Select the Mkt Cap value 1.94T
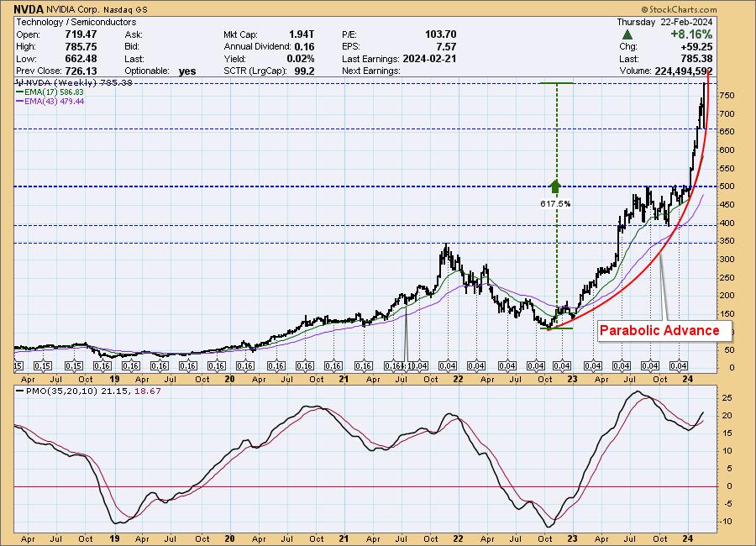 pos(302,34)
